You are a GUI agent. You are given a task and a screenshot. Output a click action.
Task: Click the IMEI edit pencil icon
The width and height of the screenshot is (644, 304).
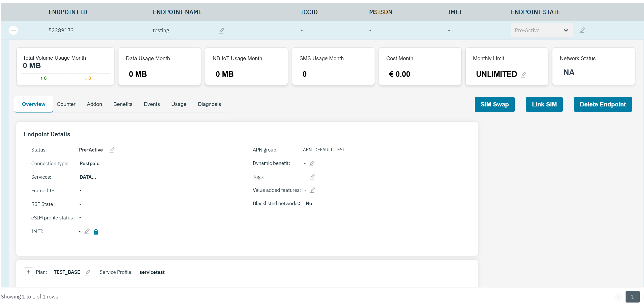click(87, 231)
